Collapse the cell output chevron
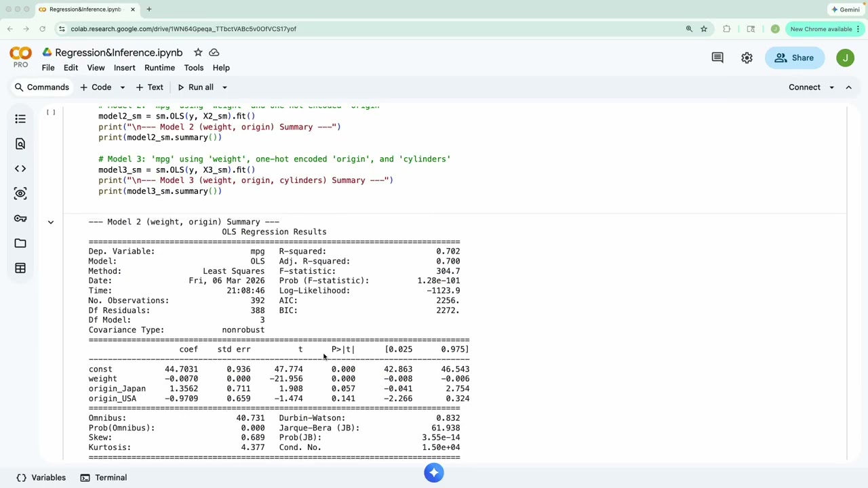 click(x=50, y=222)
